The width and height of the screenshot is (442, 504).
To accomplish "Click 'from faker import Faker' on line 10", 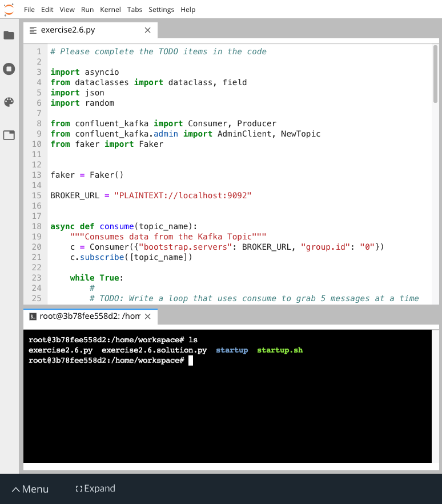I will (x=107, y=144).
